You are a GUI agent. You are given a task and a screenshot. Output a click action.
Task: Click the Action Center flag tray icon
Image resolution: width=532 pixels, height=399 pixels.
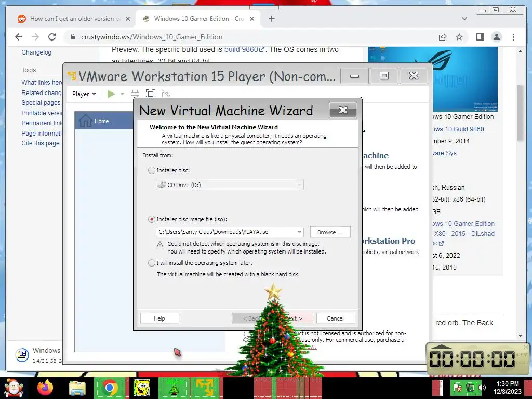click(x=457, y=388)
